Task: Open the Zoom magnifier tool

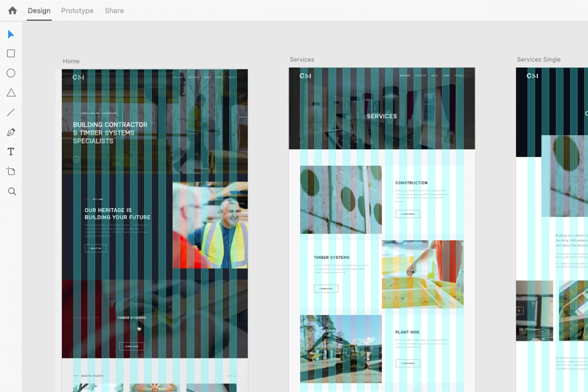Action: click(11, 191)
